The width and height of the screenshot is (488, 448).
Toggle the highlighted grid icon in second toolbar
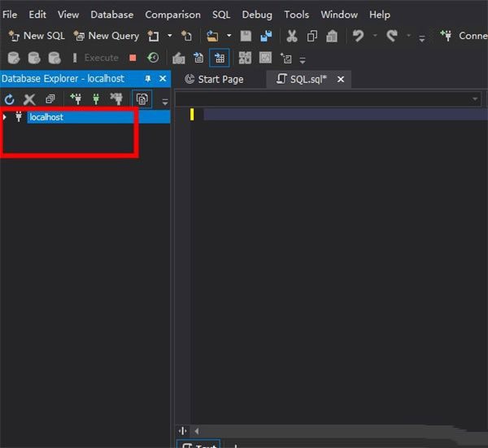coord(219,58)
